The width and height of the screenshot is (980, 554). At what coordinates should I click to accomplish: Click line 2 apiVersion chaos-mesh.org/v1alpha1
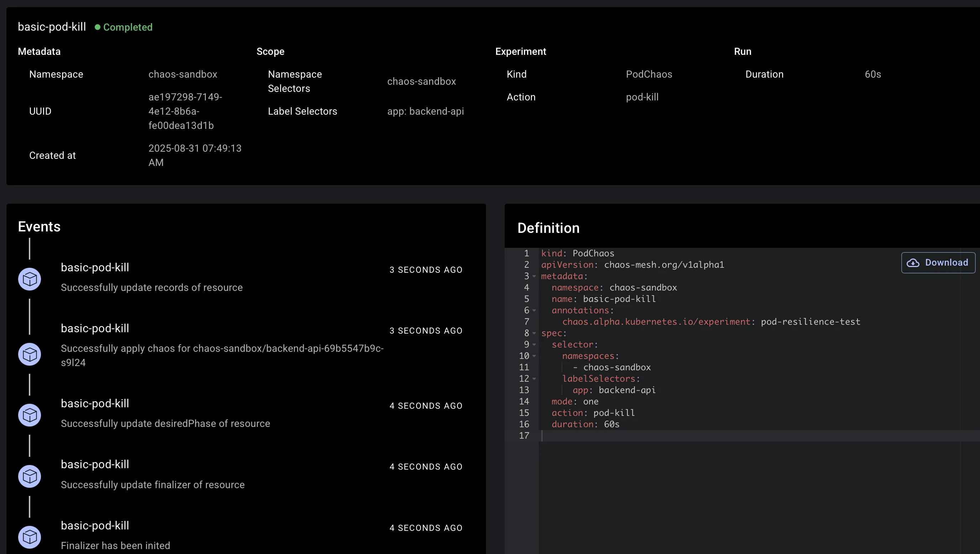click(632, 265)
